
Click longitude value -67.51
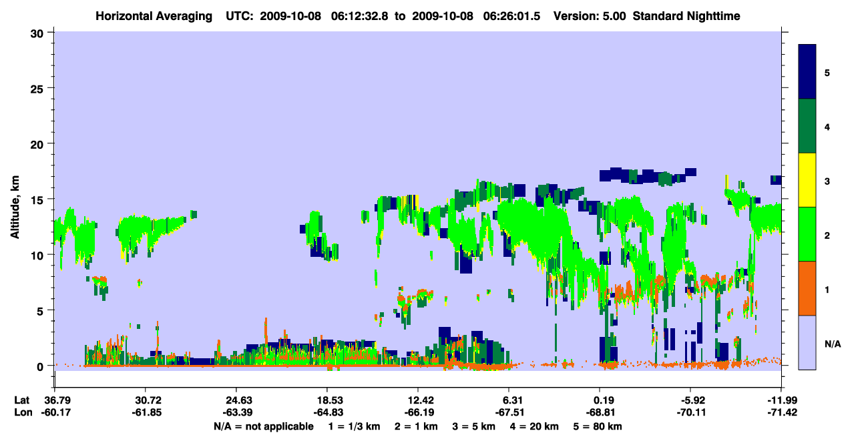[509, 412]
